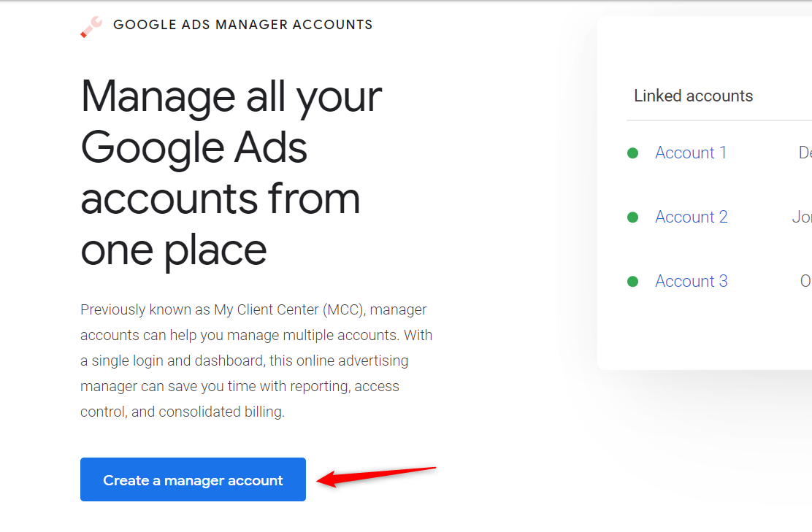Click the red wrench icon
The width and height of the screenshot is (812, 532).
point(91,27)
